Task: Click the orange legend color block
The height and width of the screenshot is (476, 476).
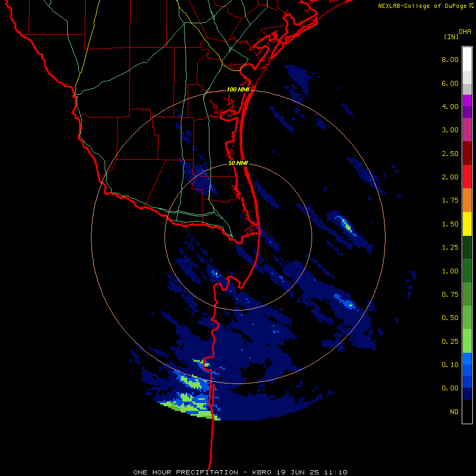Action: click(x=467, y=200)
